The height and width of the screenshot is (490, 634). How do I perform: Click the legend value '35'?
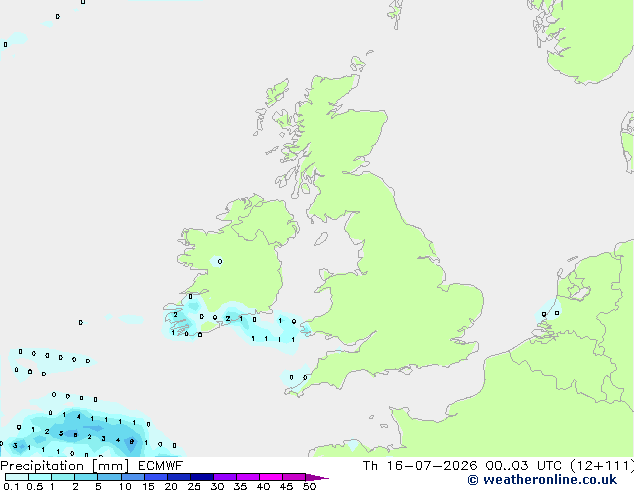(240, 486)
